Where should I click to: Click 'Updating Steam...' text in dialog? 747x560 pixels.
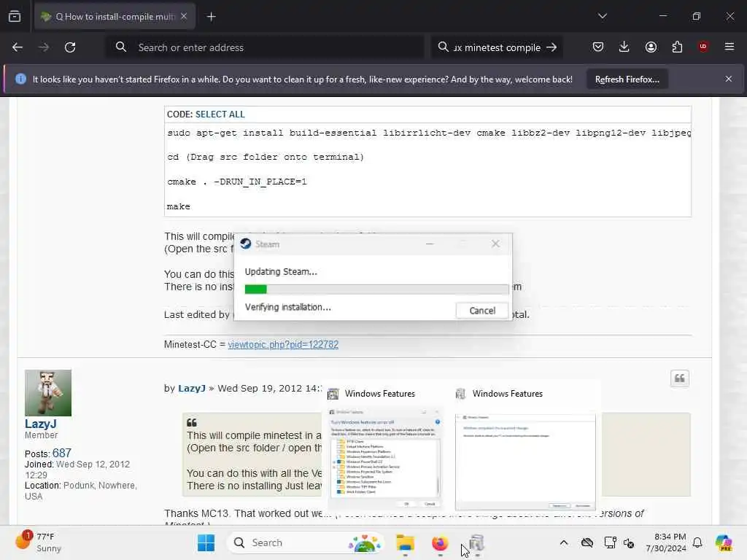[281, 271]
